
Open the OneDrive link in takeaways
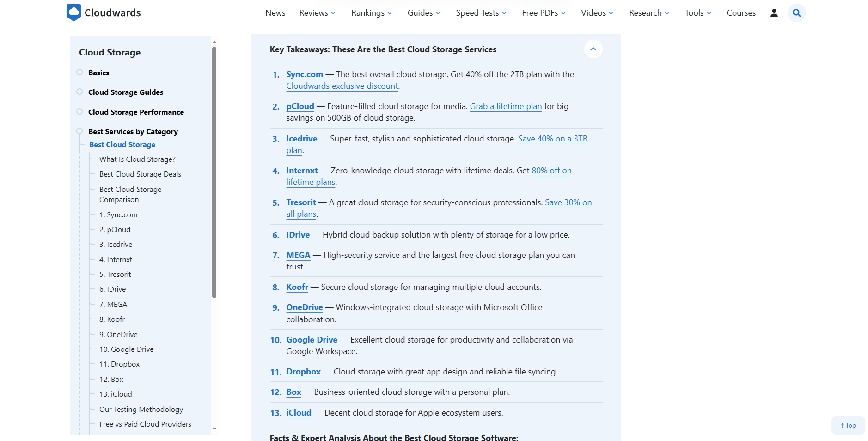305,307
